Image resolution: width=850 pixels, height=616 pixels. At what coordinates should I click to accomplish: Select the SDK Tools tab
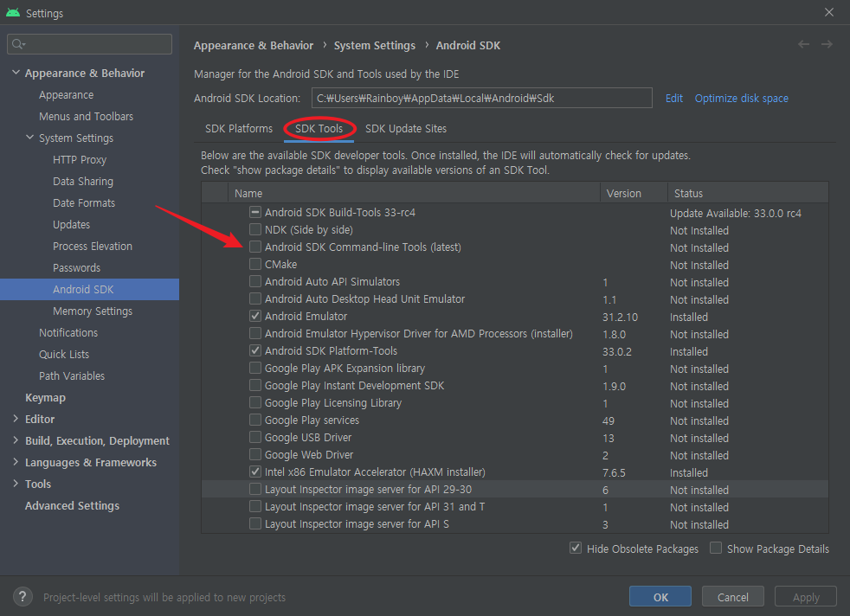[319, 129]
